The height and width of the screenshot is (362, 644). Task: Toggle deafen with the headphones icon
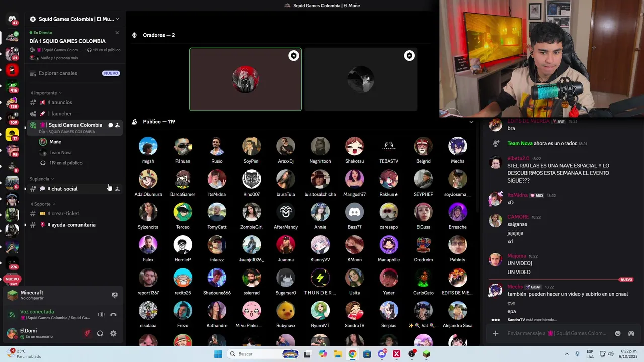tap(100, 333)
